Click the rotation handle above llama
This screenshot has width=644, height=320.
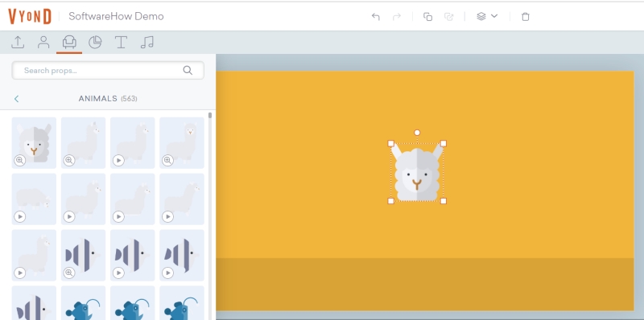coord(417,133)
